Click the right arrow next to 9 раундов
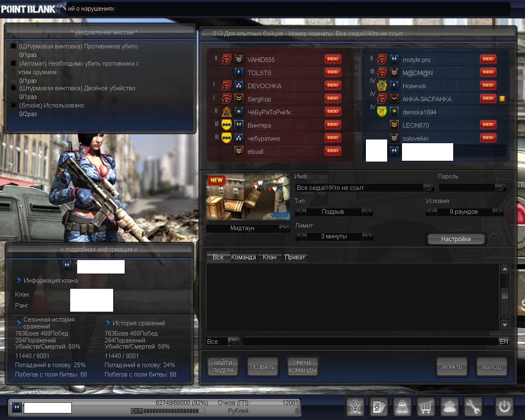The image size is (525, 420). 498,212
